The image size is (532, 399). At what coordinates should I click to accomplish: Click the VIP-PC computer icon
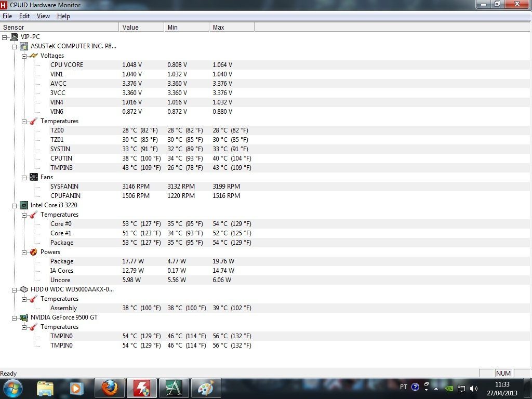pos(14,37)
